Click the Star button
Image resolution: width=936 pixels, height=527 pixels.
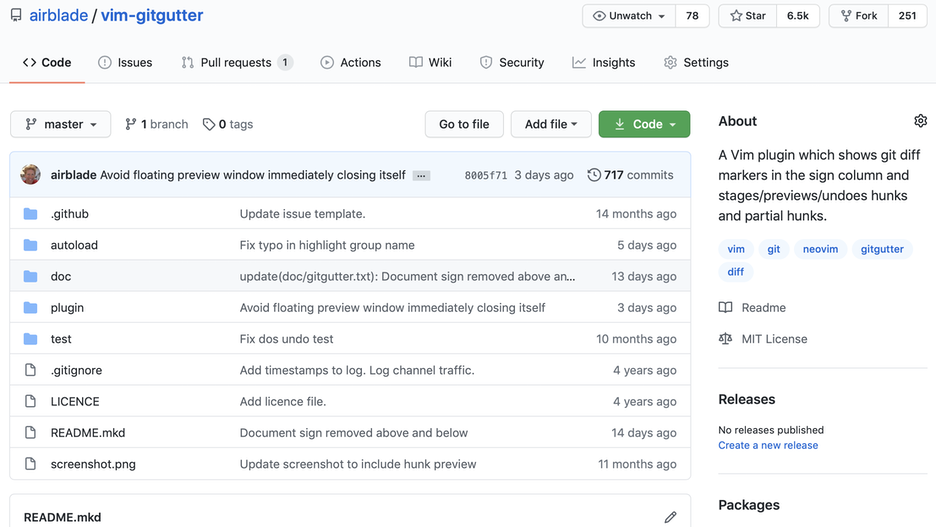(747, 16)
